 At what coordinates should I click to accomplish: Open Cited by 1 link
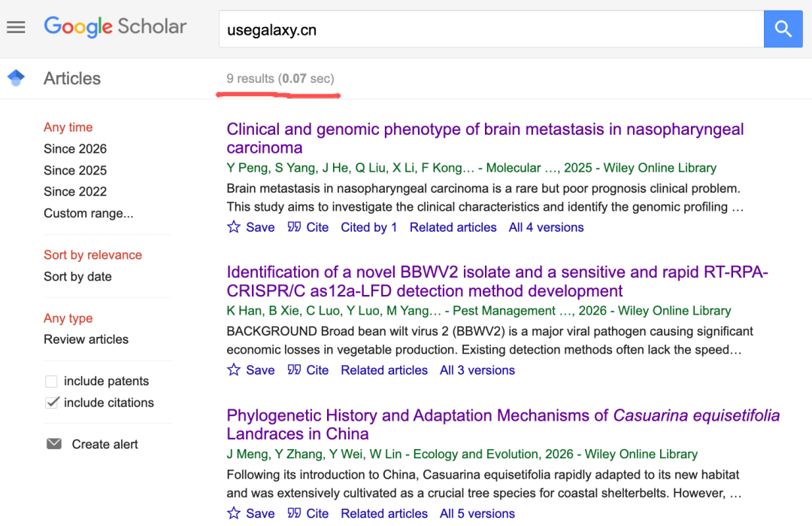point(368,227)
